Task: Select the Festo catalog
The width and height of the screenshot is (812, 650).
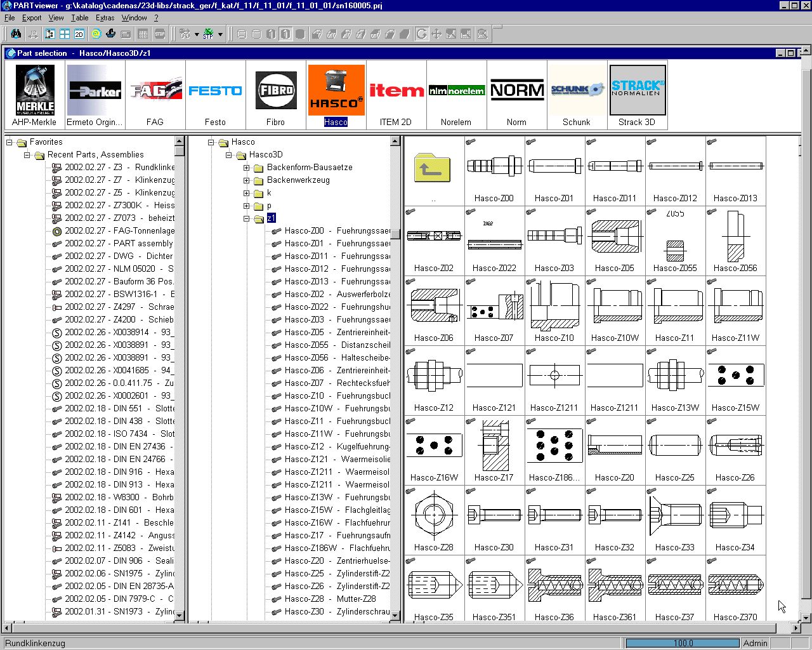Action: (x=215, y=95)
